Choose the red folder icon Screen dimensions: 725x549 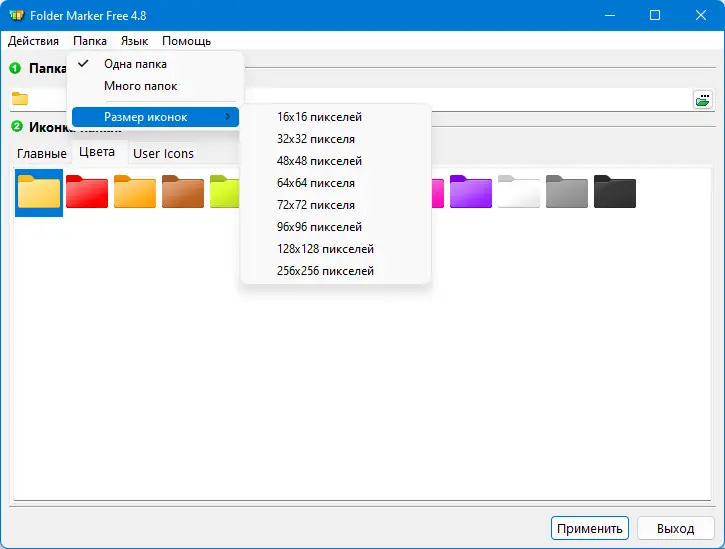click(x=87, y=191)
